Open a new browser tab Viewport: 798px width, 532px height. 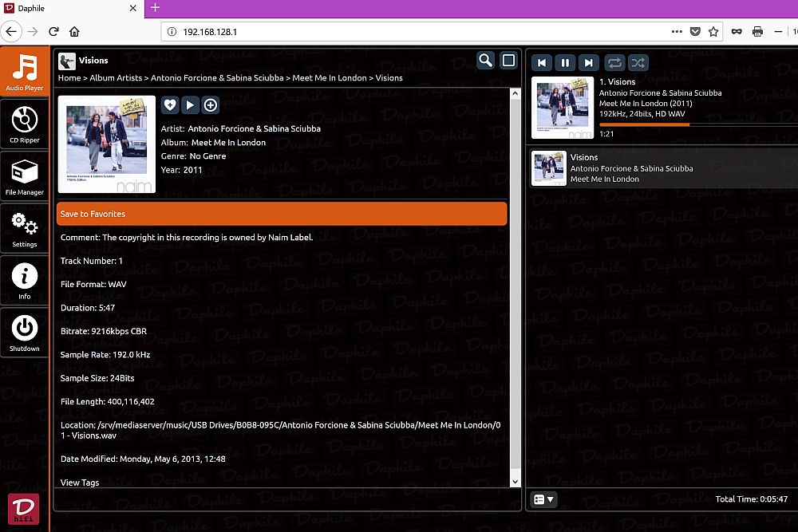(156, 8)
